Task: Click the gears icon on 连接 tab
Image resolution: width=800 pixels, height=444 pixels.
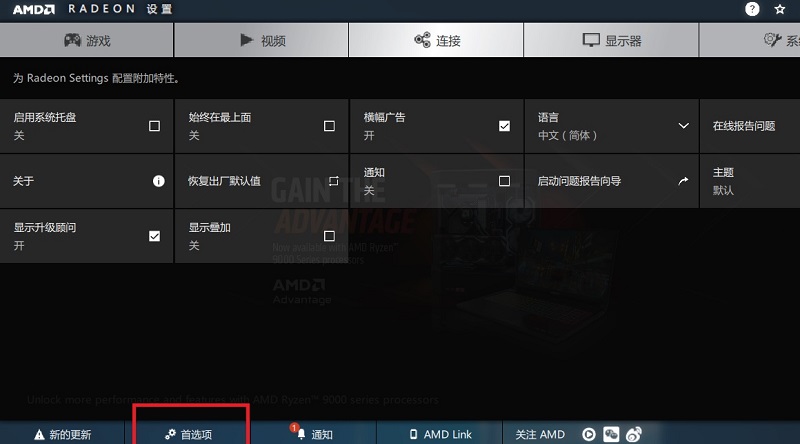Action: click(422, 40)
